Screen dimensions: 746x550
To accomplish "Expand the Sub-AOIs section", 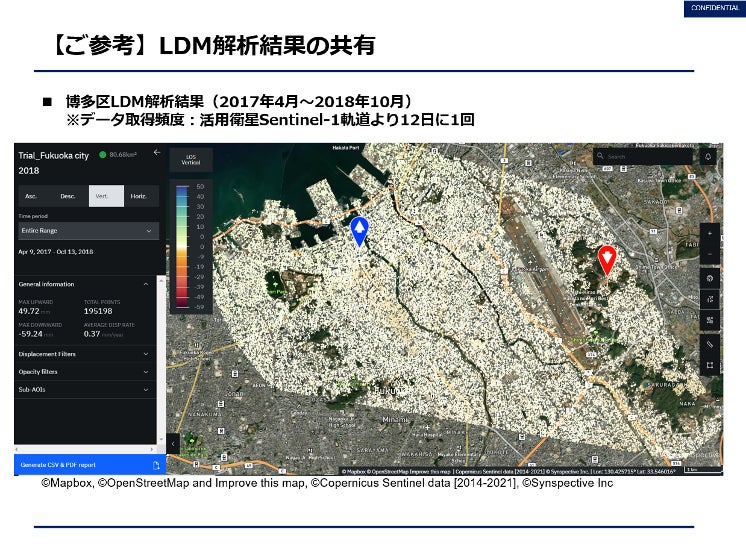I will [x=85, y=389].
